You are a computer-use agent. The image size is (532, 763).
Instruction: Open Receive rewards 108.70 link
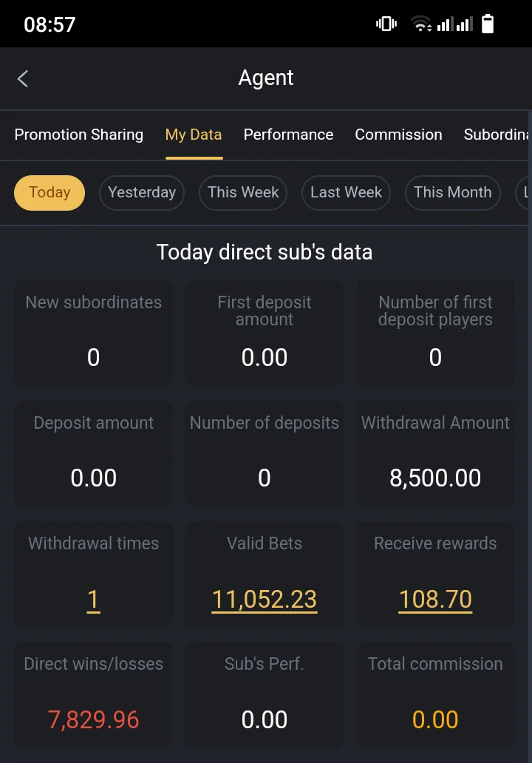coord(435,600)
